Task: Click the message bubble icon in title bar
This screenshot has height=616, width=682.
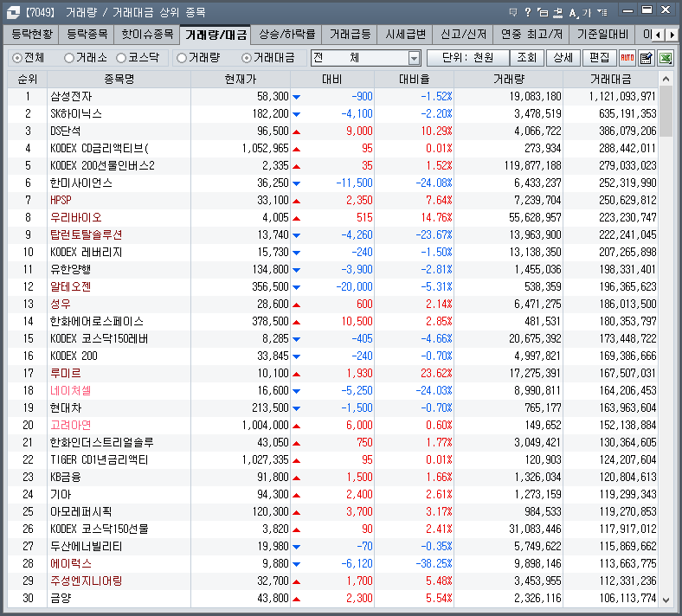Action: click(x=513, y=12)
